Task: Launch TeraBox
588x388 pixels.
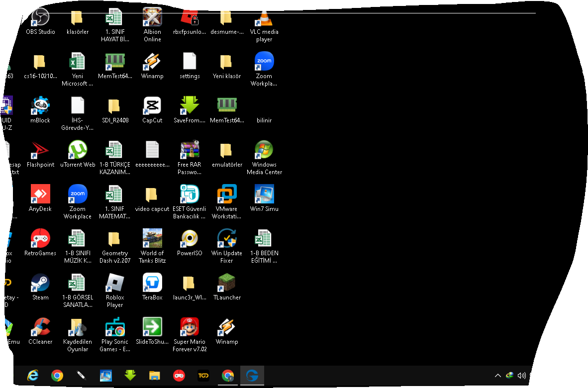Action: tap(152, 287)
